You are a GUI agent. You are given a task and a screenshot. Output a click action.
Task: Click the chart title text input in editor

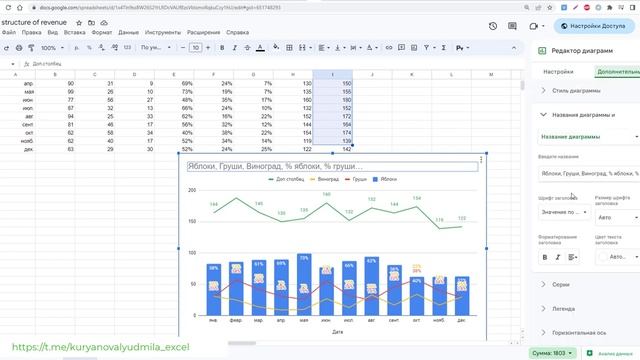589,173
